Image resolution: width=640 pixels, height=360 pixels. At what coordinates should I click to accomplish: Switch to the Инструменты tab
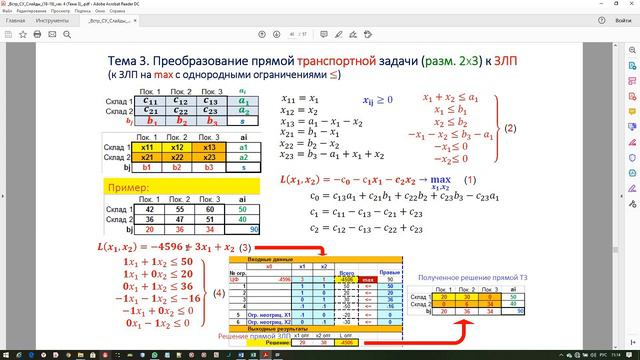(52, 20)
